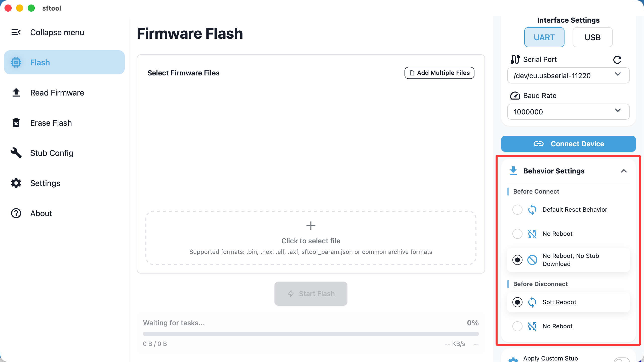Select Default Reset Behavior radio button
This screenshot has width=644, height=362.
click(517, 210)
